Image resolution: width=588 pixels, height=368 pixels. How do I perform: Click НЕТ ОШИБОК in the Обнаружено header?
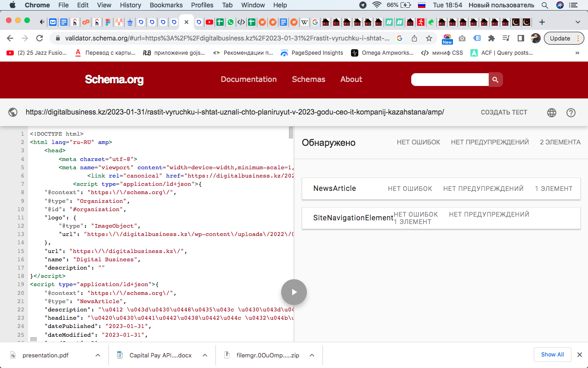[418, 142]
